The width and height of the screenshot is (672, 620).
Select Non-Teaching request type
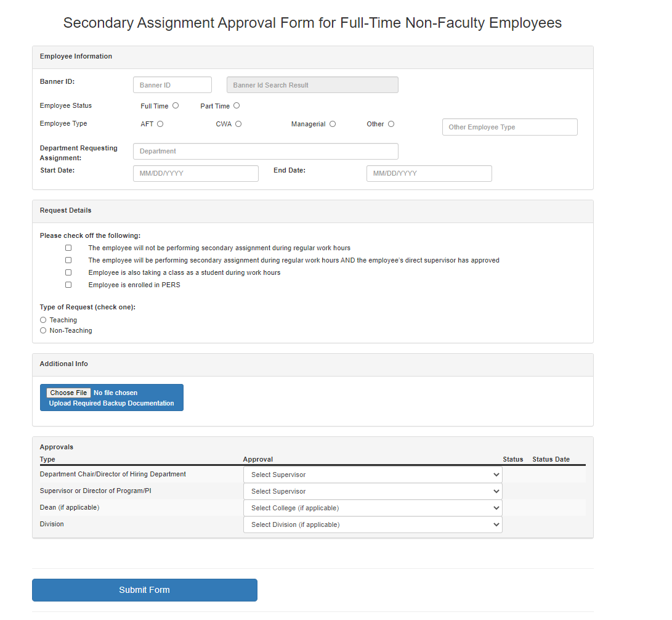pyautogui.click(x=43, y=330)
